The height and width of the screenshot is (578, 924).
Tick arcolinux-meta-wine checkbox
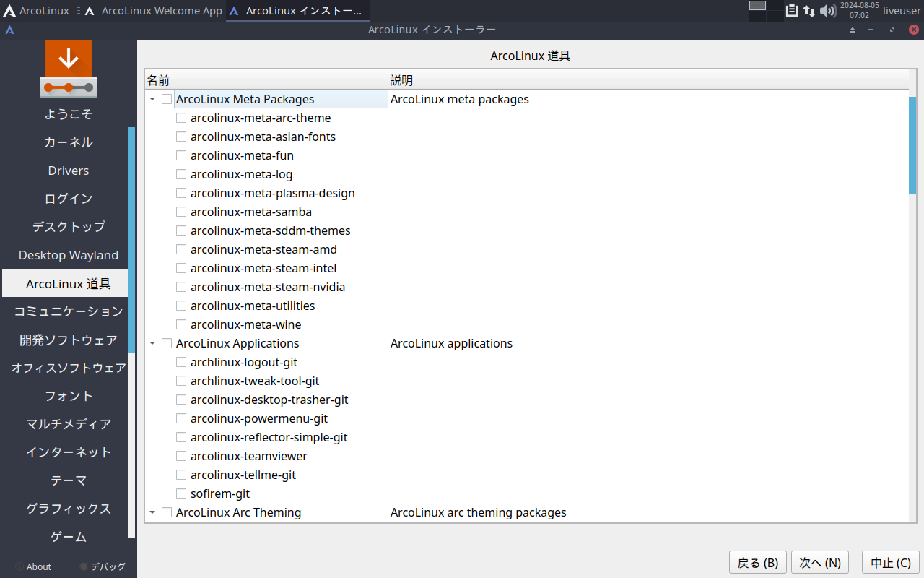point(181,324)
